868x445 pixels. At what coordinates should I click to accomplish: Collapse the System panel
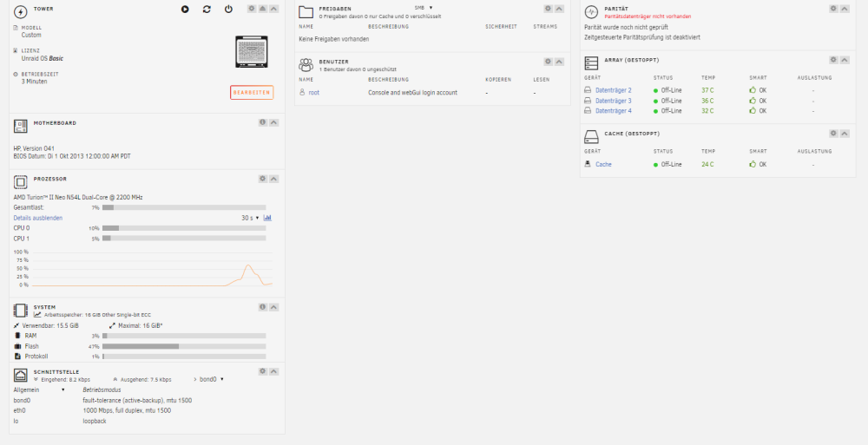pyautogui.click(x=274, y=306)
